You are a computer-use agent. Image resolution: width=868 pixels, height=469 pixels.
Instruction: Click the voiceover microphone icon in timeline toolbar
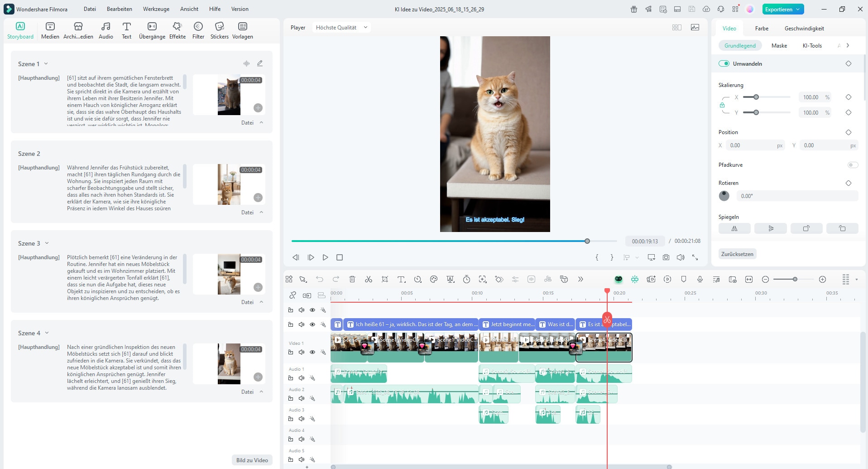tap(700, 279)
